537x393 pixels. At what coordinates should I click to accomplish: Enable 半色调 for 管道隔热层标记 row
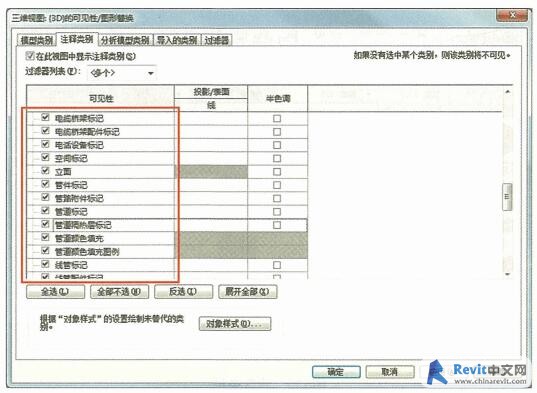(x=277, y=225)
